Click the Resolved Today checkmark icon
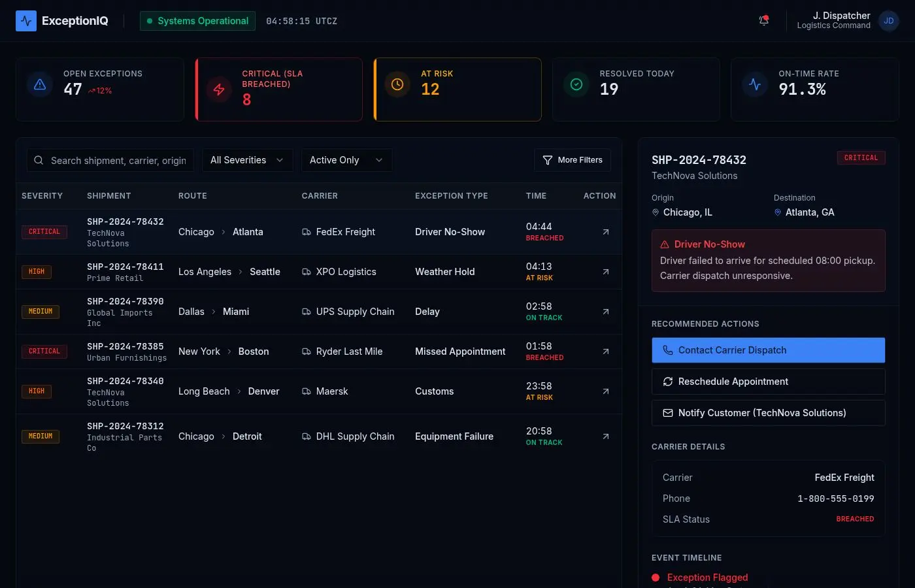This screenshot has width=915, height=588. coord(576,84)
